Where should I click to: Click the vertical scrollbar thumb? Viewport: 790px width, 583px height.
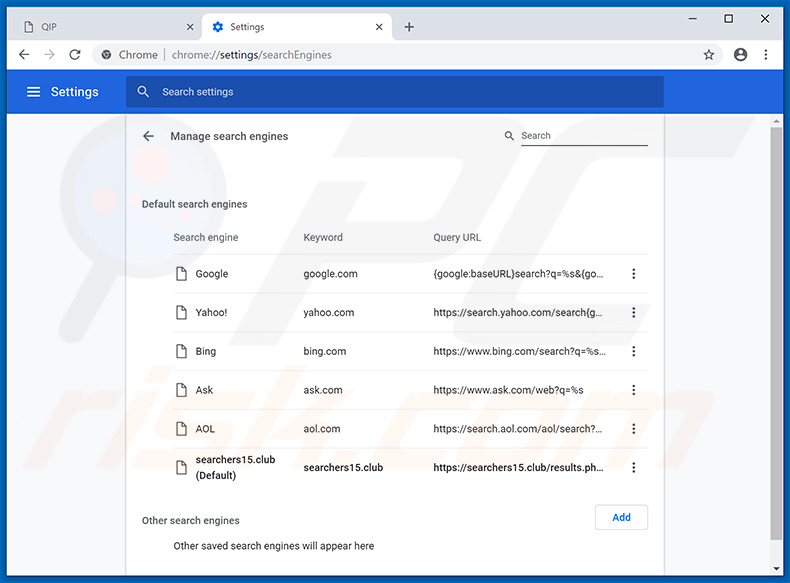click(x=776, y=334)
